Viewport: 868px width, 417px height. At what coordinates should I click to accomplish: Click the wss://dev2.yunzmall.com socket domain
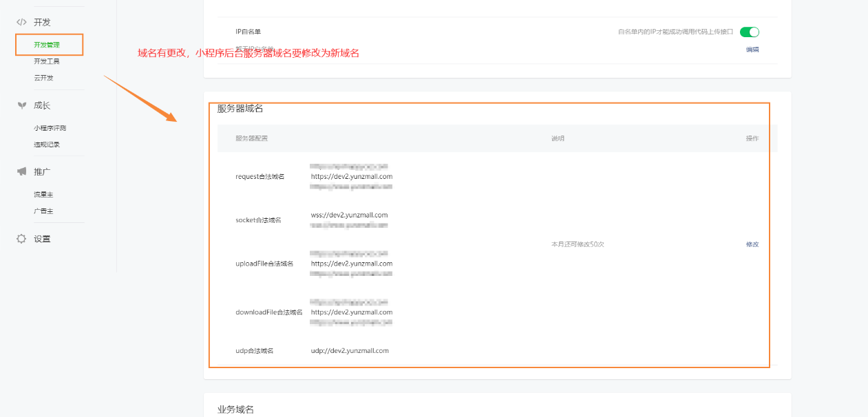(349, 215)
